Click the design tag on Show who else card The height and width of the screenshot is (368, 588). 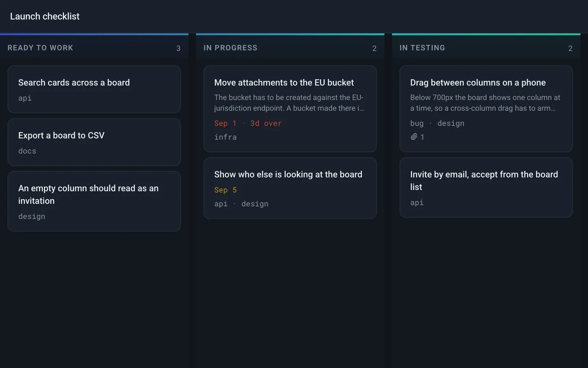pos(255,204)
